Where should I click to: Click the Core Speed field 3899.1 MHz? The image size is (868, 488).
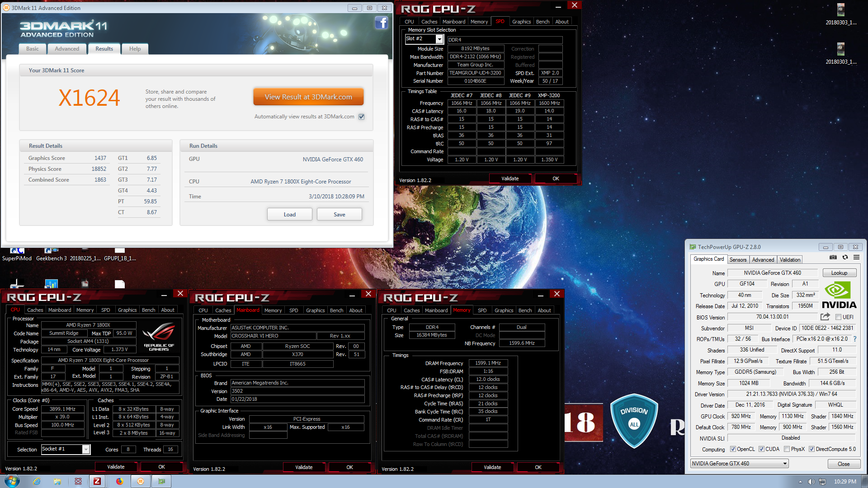pos(63,409)
